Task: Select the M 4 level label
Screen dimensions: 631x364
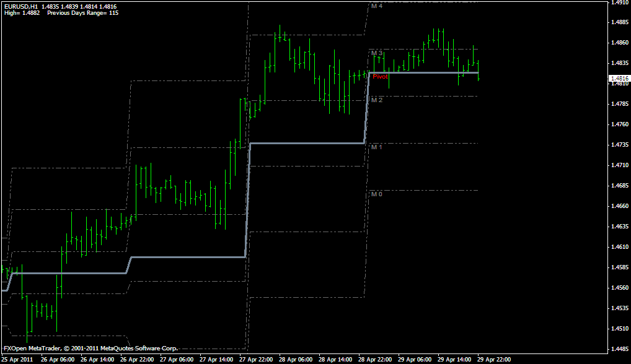Action: click(x=377, y=6)
